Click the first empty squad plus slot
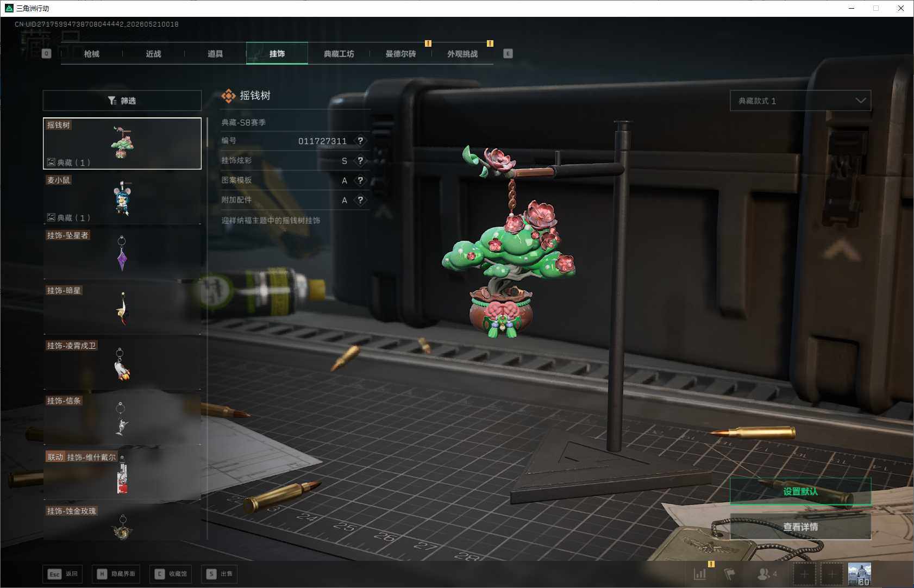The image size is (914, 588). pos(805,574)
